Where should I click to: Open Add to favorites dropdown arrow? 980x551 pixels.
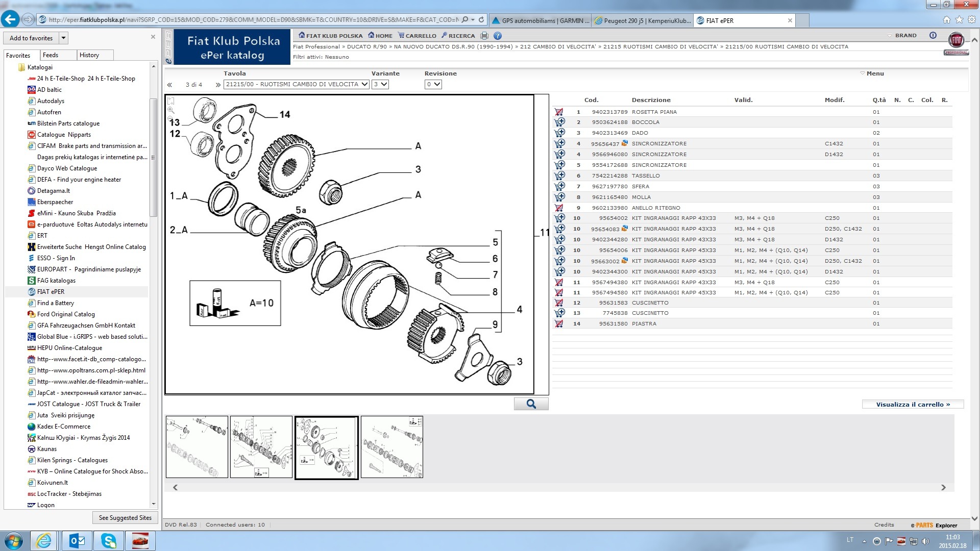pyautogui.click(x=63, y=38)
